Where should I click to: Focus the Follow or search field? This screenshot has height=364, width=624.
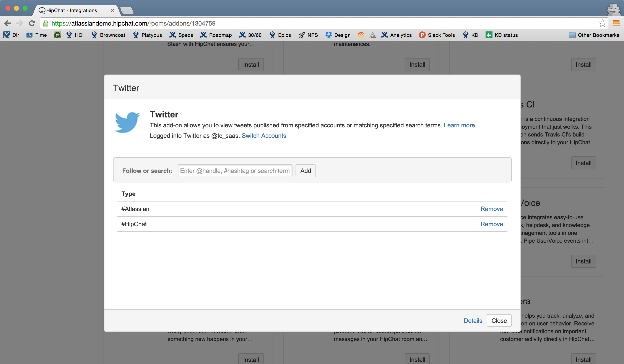tap(234, 171)
